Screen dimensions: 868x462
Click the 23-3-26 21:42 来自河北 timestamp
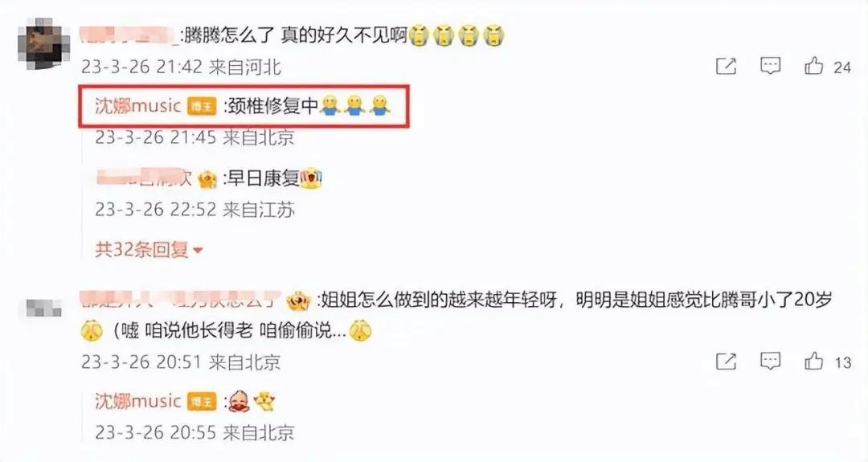tap(181, 67)
